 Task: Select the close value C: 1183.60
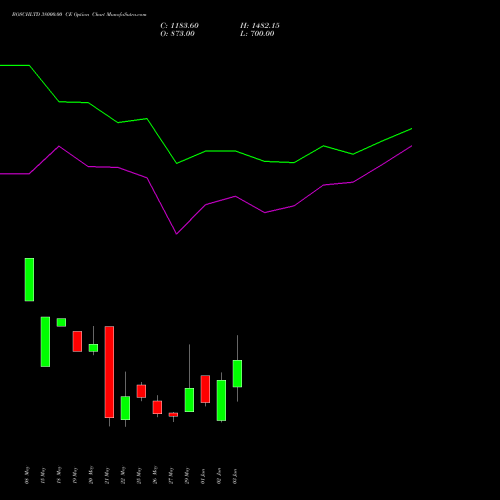[179, 26]
